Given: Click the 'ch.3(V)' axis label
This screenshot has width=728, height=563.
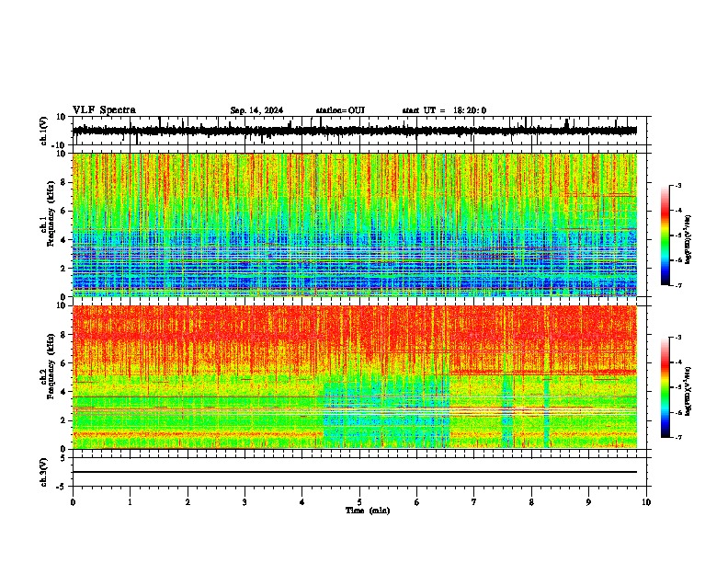Looking at the screenshot, I should 44,473.
